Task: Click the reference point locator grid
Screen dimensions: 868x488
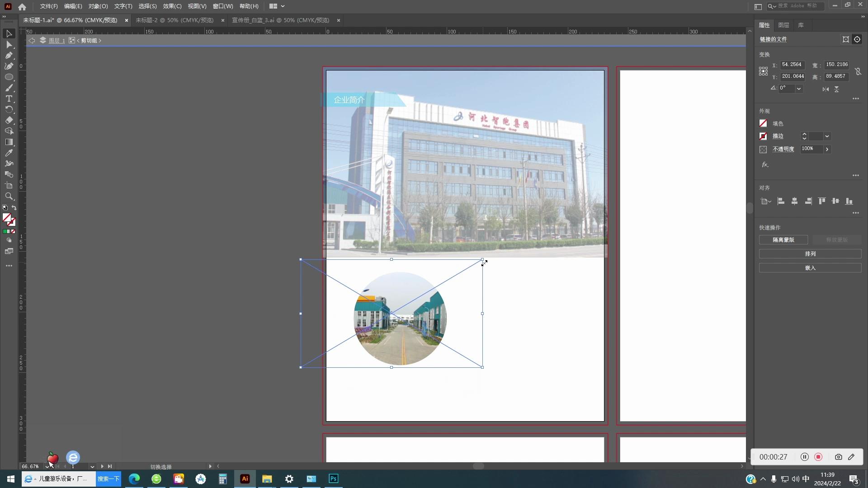Action: 763,71
